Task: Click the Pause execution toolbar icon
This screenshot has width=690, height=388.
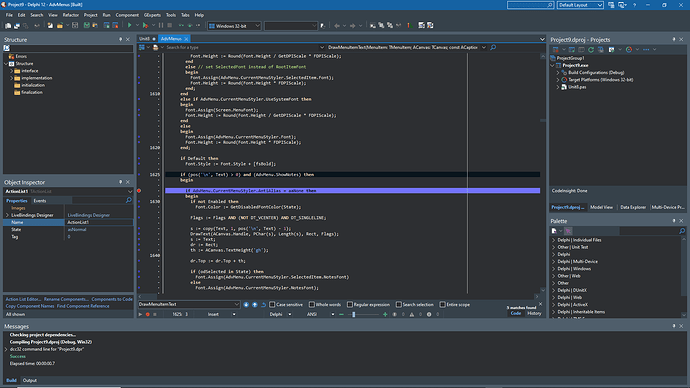Action: coord(161,26)
